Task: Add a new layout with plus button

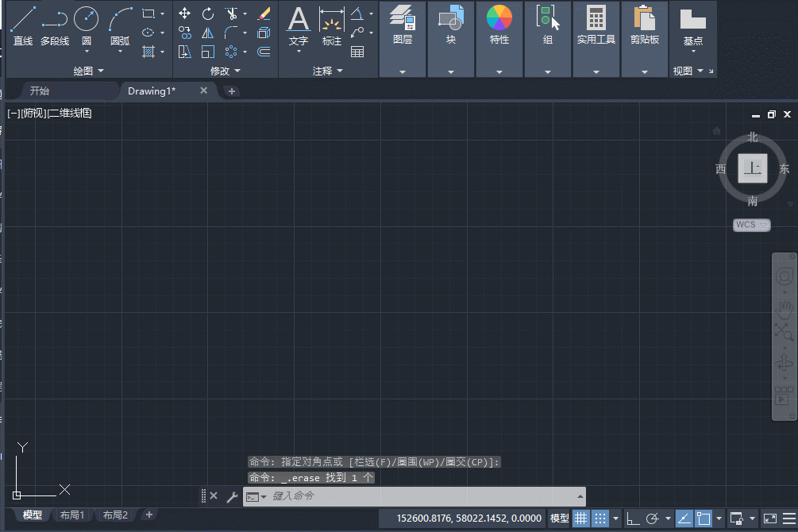Action: tap(149, 515)
